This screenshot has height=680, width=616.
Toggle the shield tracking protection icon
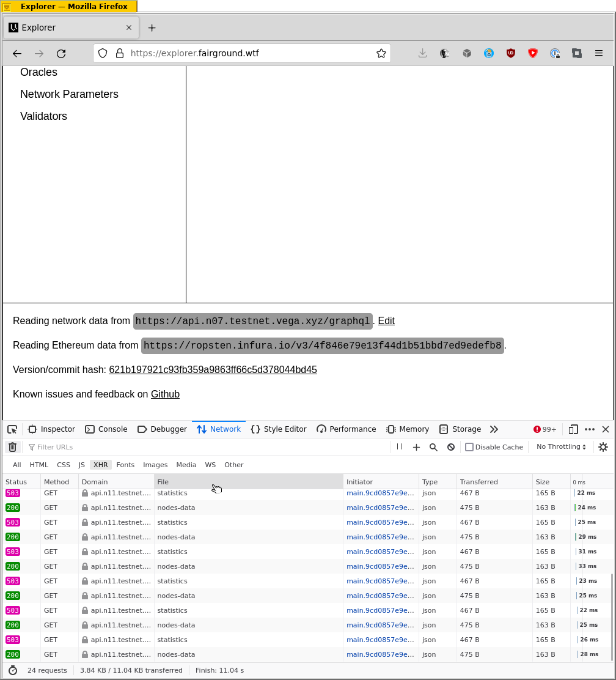(102, 53)
